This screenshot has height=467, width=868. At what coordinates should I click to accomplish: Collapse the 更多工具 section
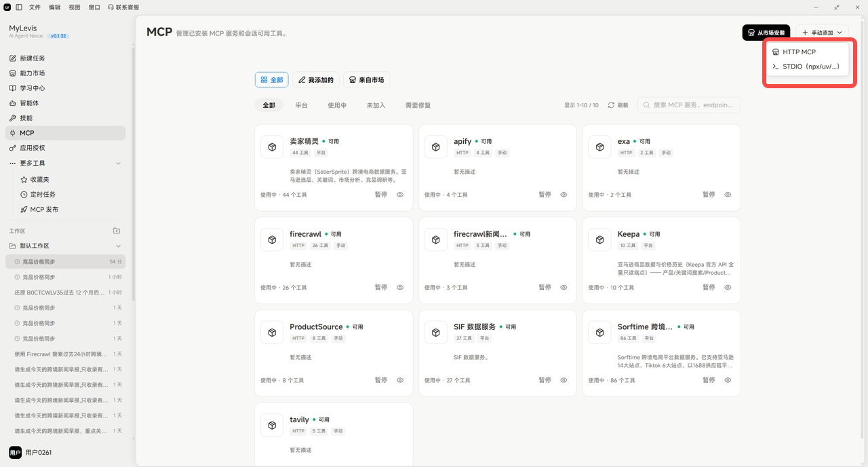119,164
